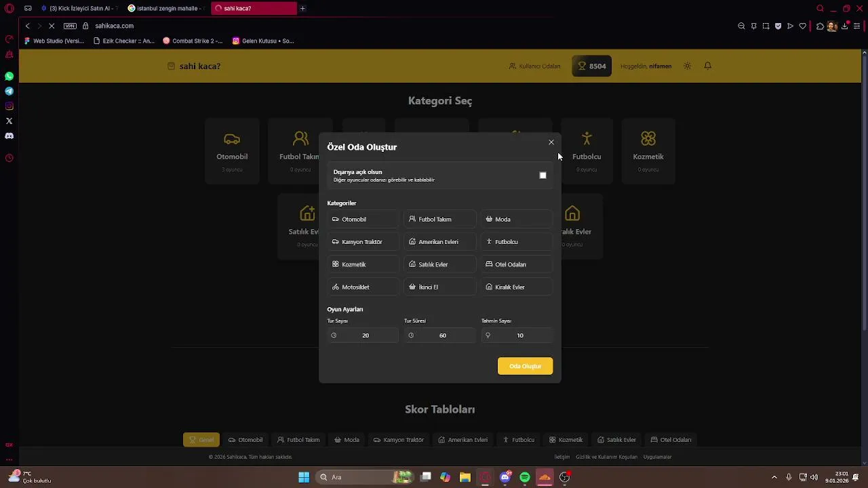This screenshot has width=868, height=488.
Task: Toggle the Kiralık Evler category chip
Action: point(517,287)
